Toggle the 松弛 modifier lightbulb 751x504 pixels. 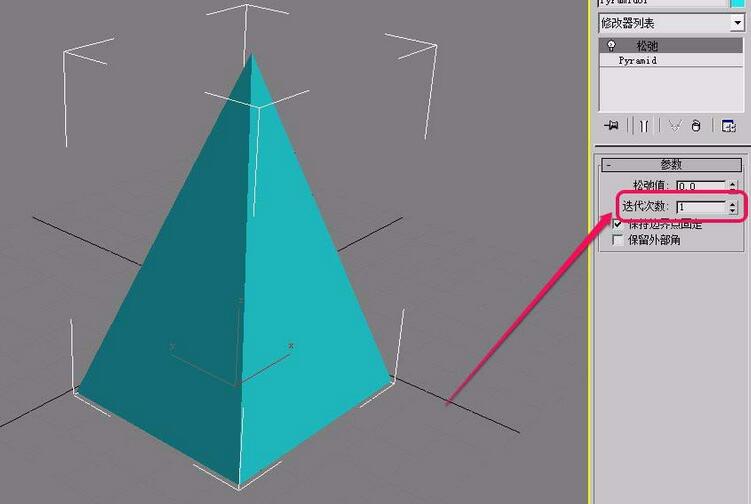coord(611,46)
